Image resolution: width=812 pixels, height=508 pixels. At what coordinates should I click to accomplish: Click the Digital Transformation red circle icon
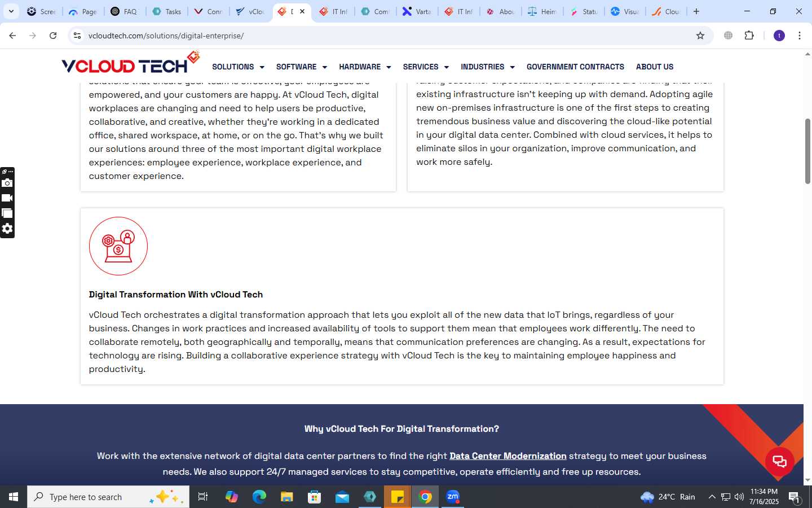pyautogui.click(x=118, y=246)
